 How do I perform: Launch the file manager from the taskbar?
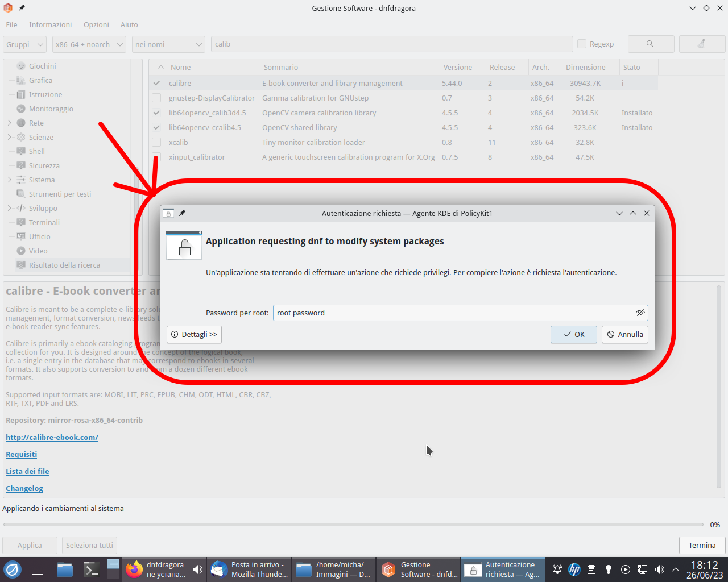tap(65, 569)
